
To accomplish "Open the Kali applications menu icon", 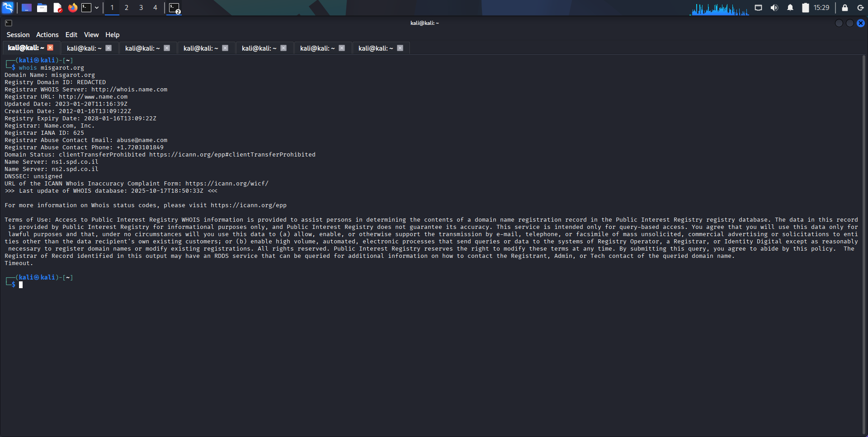I will (8, 8).
